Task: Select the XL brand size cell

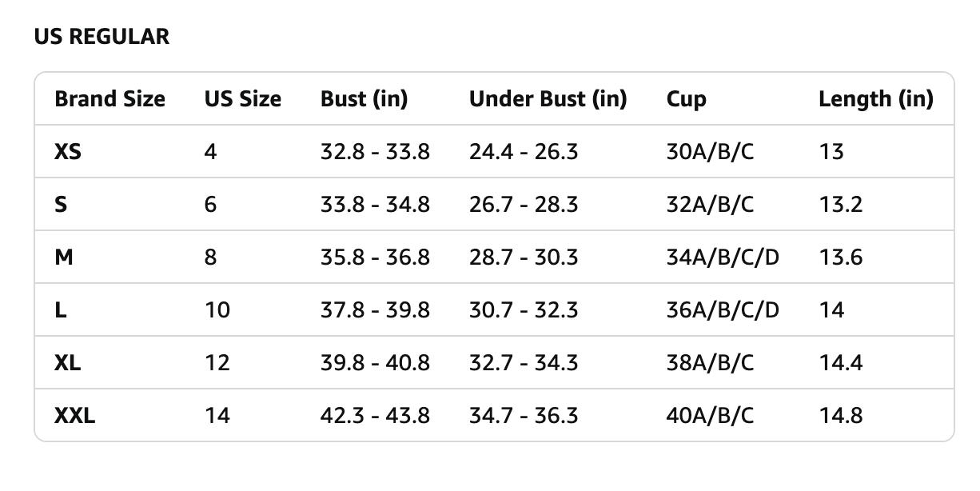Action: [x=67, y=362]
